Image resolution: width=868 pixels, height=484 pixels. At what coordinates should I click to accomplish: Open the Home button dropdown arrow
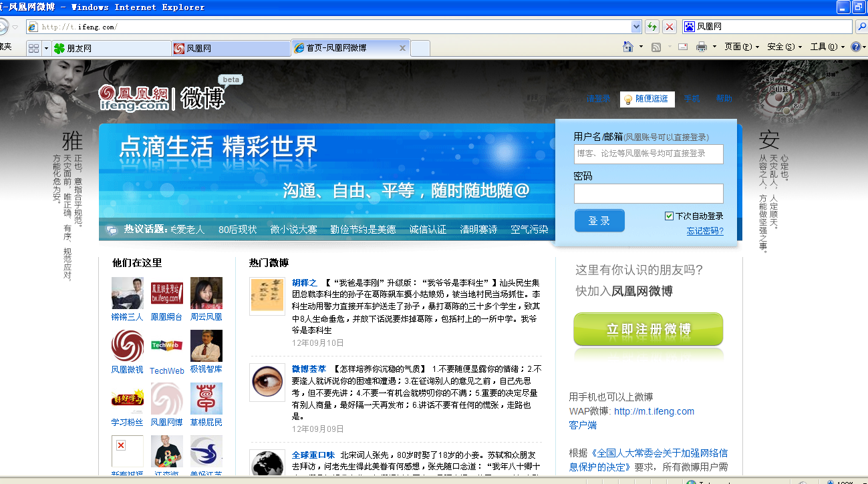point(641,47)
